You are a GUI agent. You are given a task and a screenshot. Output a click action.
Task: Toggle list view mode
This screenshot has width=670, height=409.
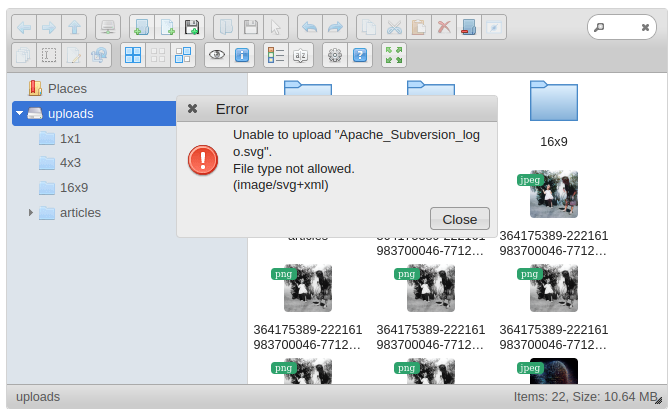[x=276, y=55]
